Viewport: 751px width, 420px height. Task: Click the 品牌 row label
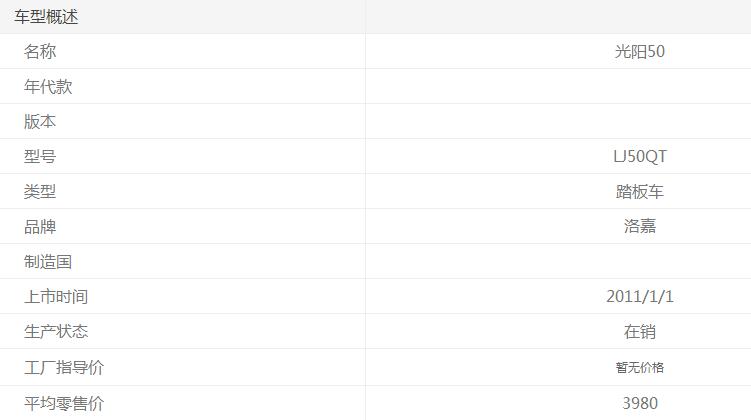[x=40, y=227]
